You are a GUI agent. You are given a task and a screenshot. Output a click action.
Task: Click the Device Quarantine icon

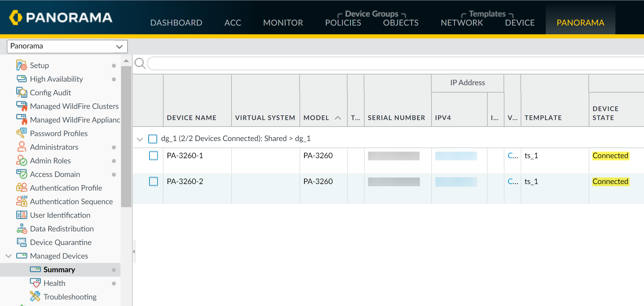21,242
